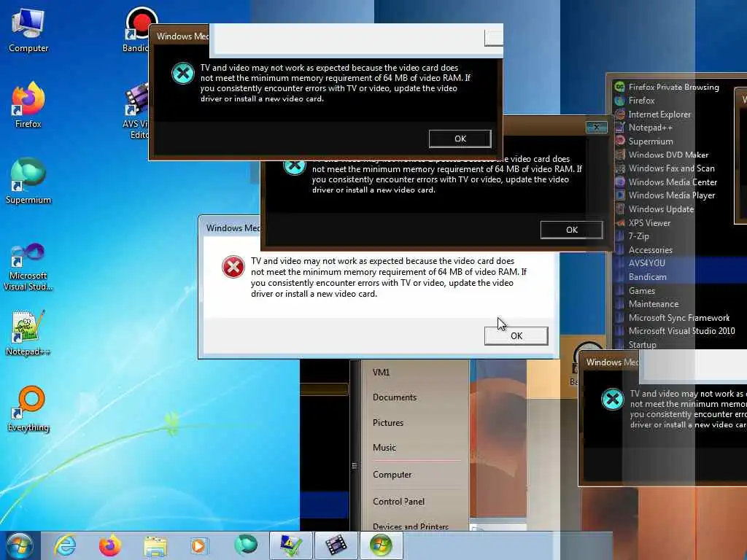Open Documents from the Start menu
The width and height of the screenshot is (747, 560).
pyautogui.click(x=395, y=397)
